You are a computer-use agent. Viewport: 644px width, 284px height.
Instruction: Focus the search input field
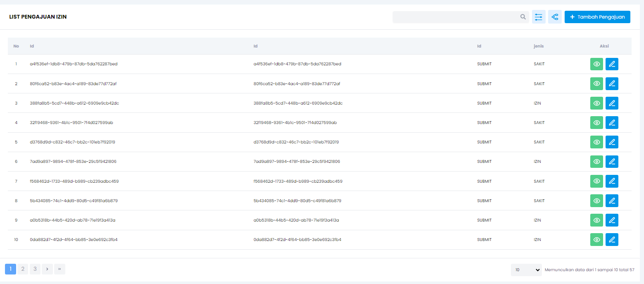455,17
